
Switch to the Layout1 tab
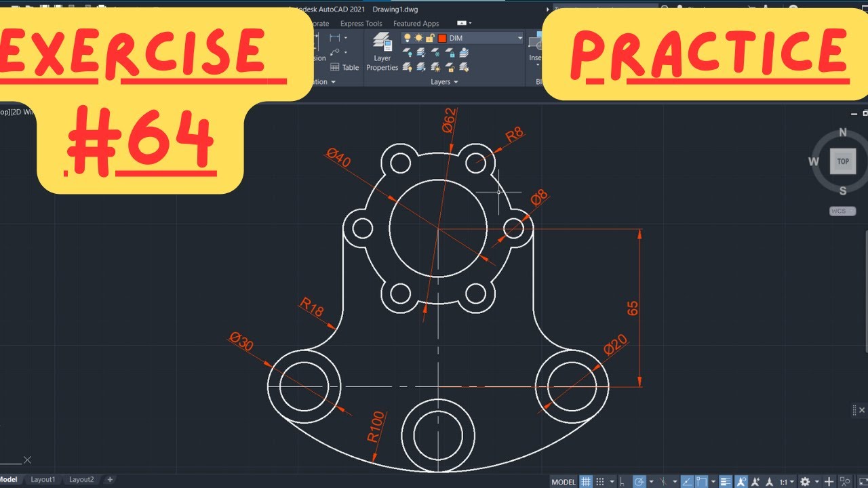[43, 479]
